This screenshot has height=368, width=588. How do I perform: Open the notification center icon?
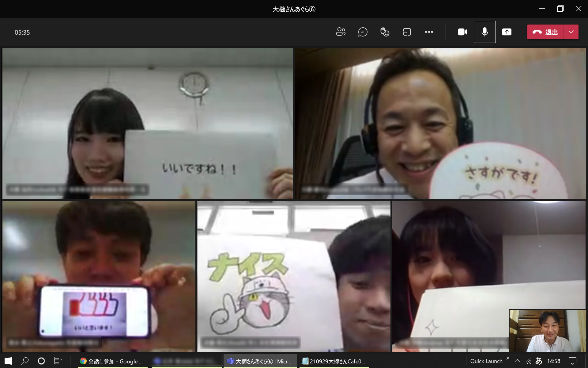(572, 361)
